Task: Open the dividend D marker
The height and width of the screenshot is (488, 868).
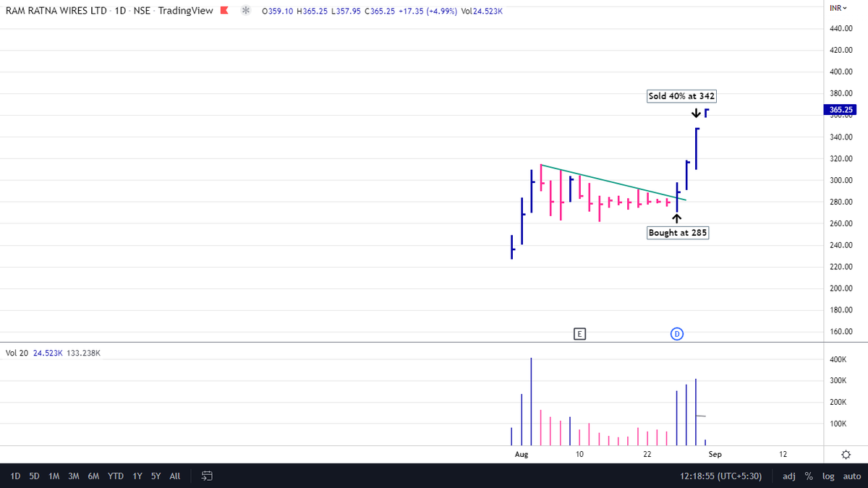Action: [x=677, y=333]
